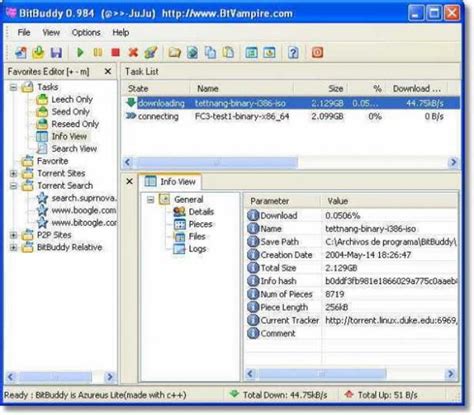Screen dimensions: 474x415
Task: Click right arrow of Task List scrollbar
Action: click(454, 162)
